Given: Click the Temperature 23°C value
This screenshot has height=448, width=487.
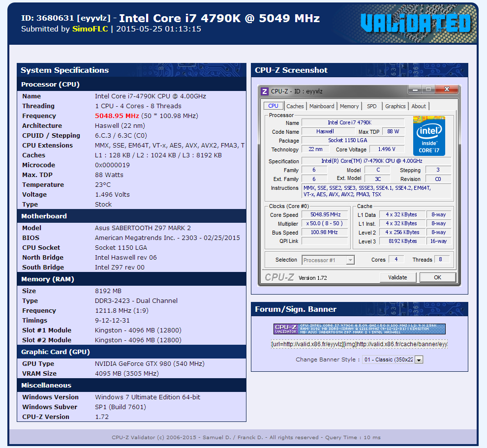Looking at the screenshot, I should tap(103, 185).
